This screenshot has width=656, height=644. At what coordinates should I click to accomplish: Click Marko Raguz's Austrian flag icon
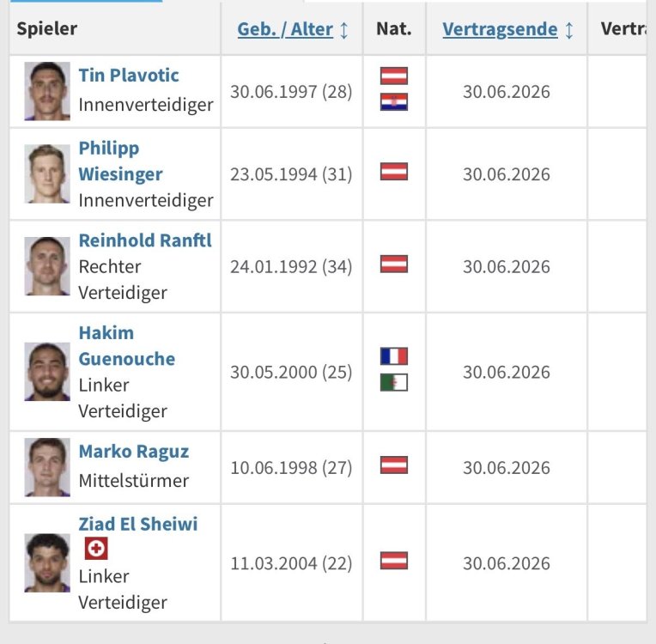pyautogui.click(x=394, y=465)
